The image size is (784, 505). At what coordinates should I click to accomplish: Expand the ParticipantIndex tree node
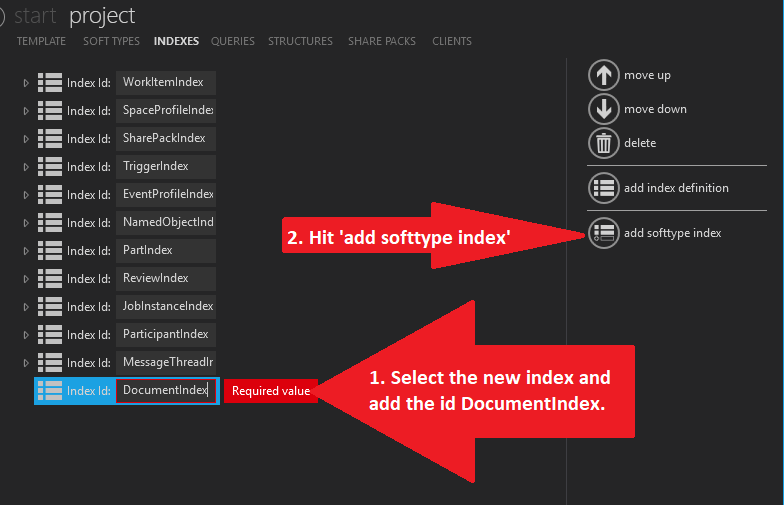26,335
